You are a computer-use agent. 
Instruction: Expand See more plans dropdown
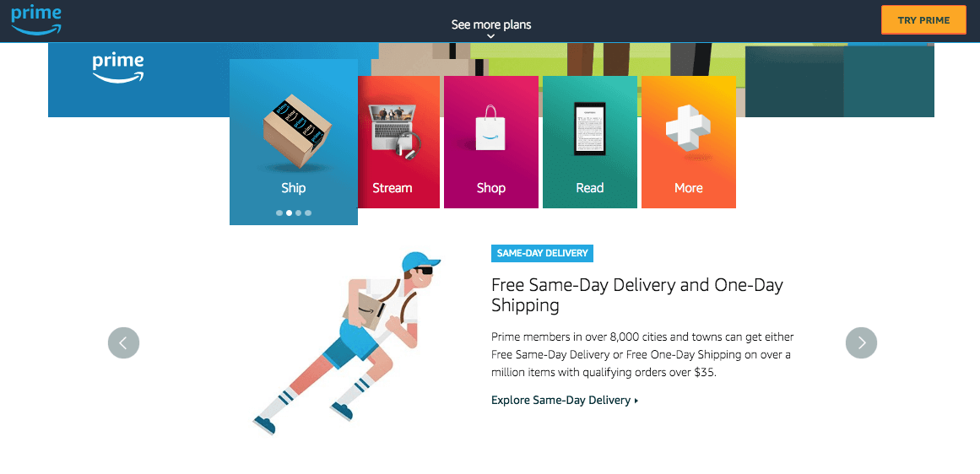point(491,25)
